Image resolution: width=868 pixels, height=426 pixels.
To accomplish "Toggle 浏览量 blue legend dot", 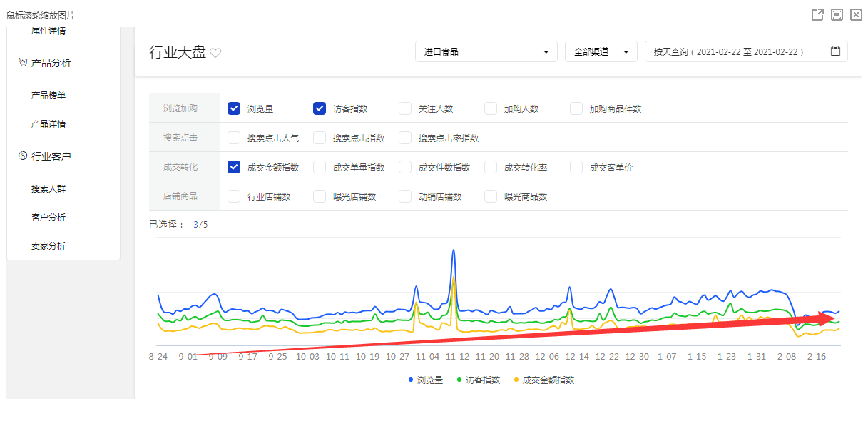I will pos(411,380).
